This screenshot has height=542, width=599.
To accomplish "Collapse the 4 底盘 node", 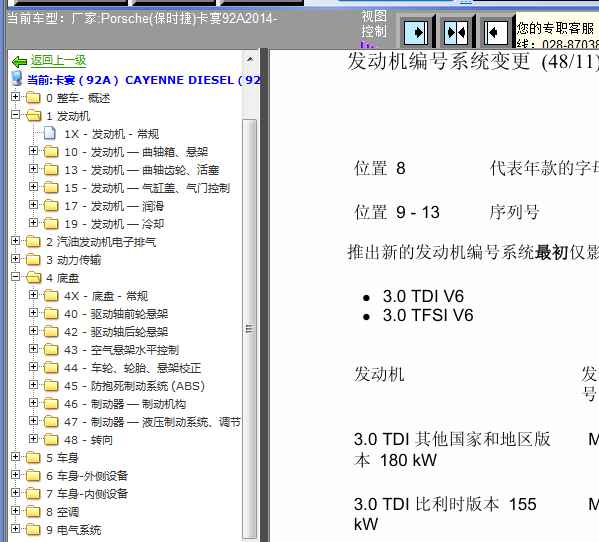I will pyautogui.click(x=15, y=277).
